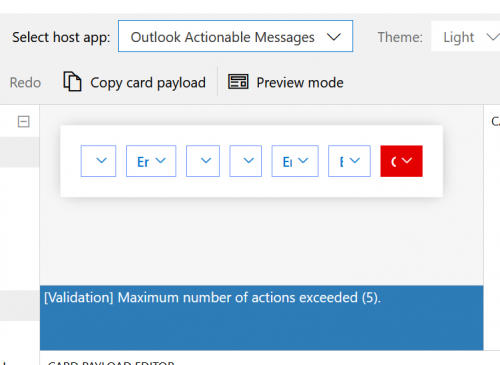Open the Theme dropdown showing Light
The width and height of the screenshot is (500, 365).
[467, 36]
